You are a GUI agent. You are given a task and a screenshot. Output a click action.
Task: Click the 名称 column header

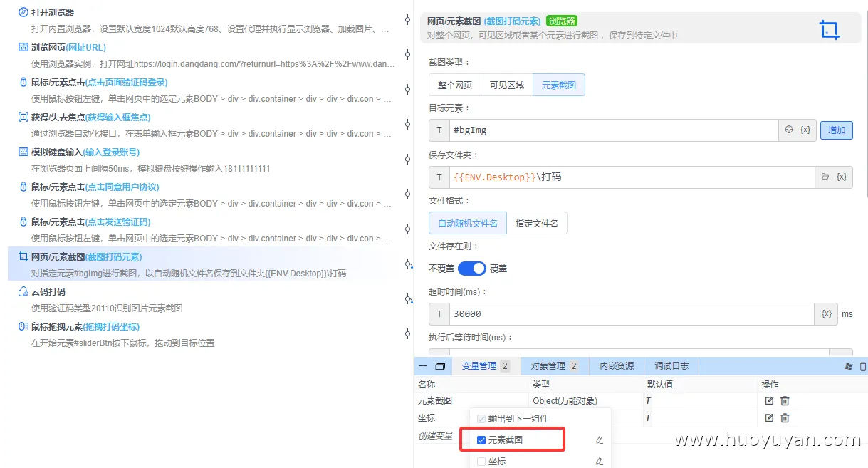coord(427,384)
